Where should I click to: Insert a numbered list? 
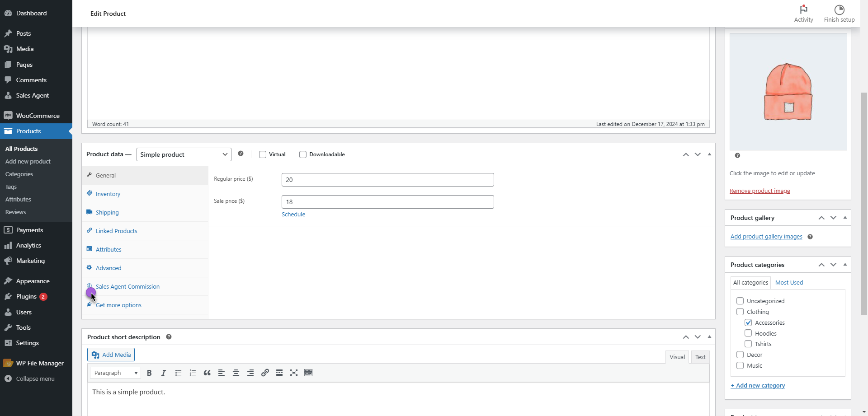pyautogui.click(x=193, y=373)
